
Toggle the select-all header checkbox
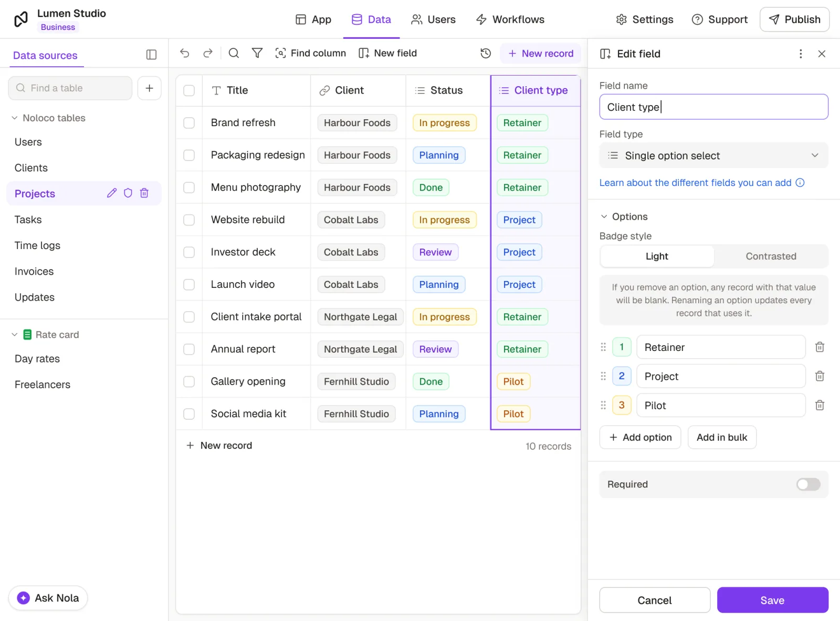point(189,90)
